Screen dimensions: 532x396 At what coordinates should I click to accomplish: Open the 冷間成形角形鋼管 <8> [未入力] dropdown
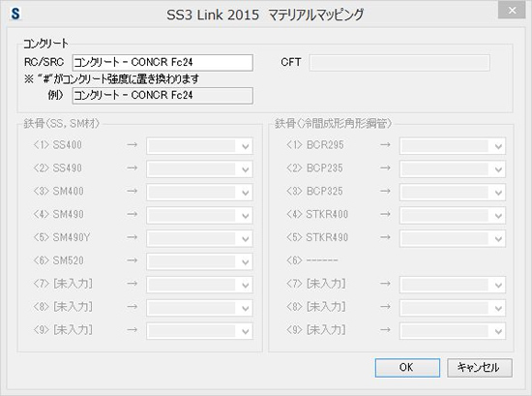[453, 308]
